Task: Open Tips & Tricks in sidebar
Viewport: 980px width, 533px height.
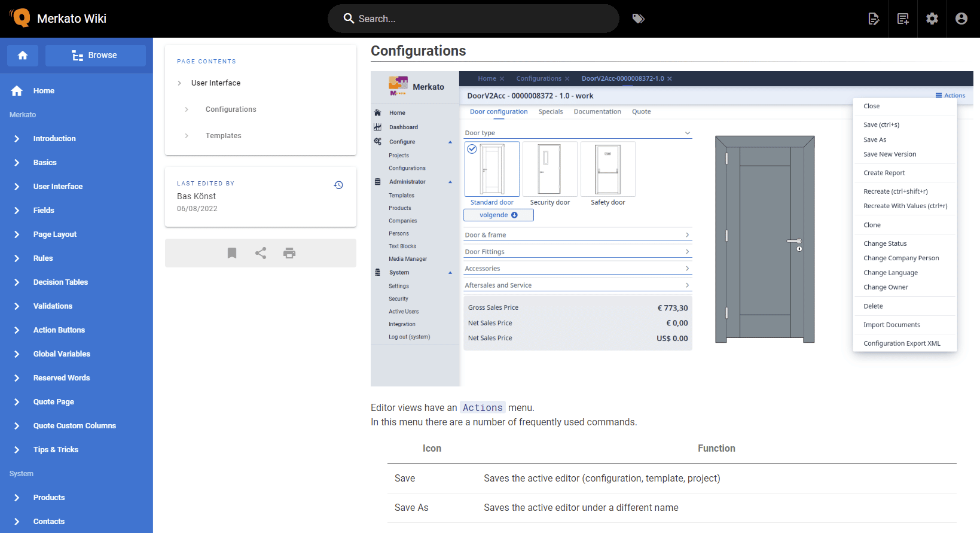Action: (x=77, y=450)
